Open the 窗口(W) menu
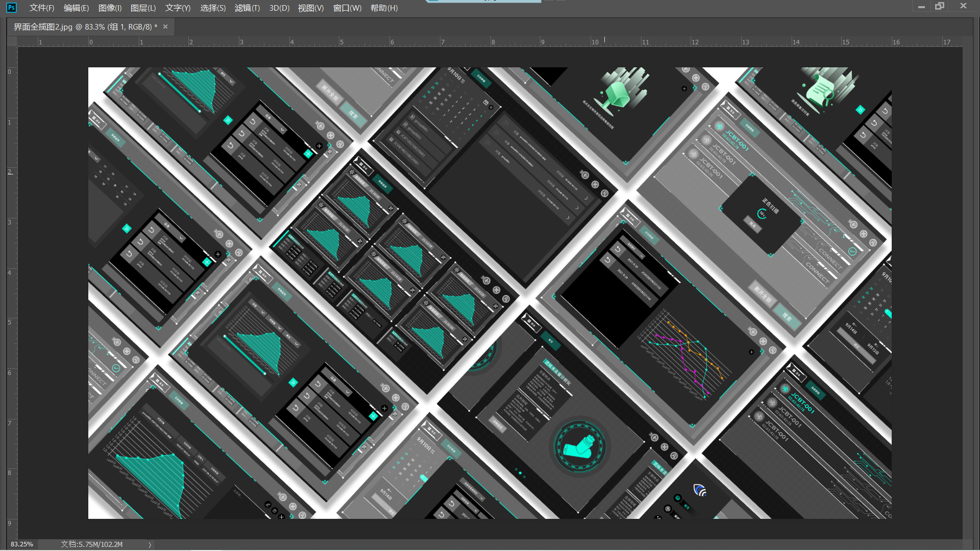The height and width of the screenshot is (551, 980). [347, 8]
